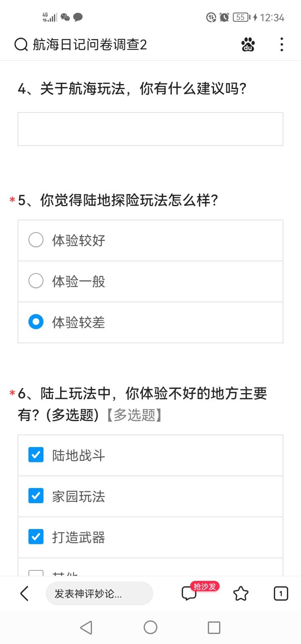The width and height of the screenshot is (301, 644).
Task: Tap Android back triangle button
Action: click(86, 627)
